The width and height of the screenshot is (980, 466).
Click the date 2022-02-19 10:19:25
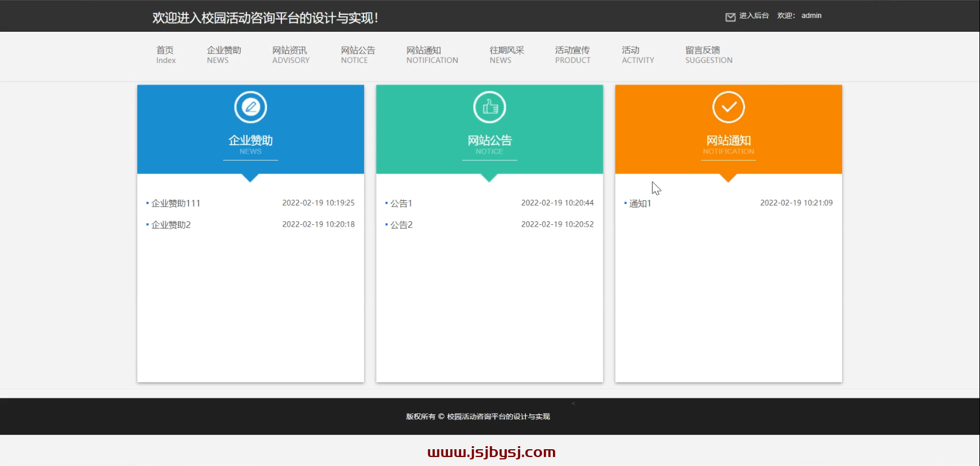318,203
